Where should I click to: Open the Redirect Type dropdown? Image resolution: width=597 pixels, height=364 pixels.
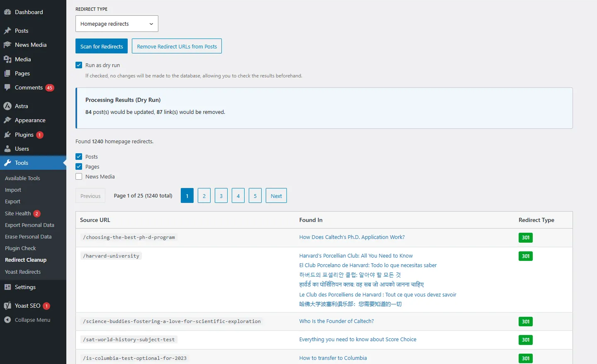[116, 24]
